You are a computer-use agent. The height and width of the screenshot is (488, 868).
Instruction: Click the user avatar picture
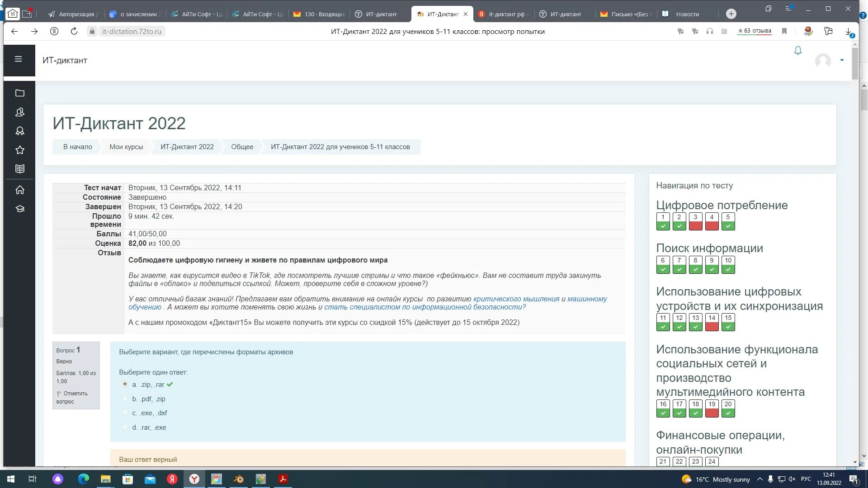(x=823, y=61)
